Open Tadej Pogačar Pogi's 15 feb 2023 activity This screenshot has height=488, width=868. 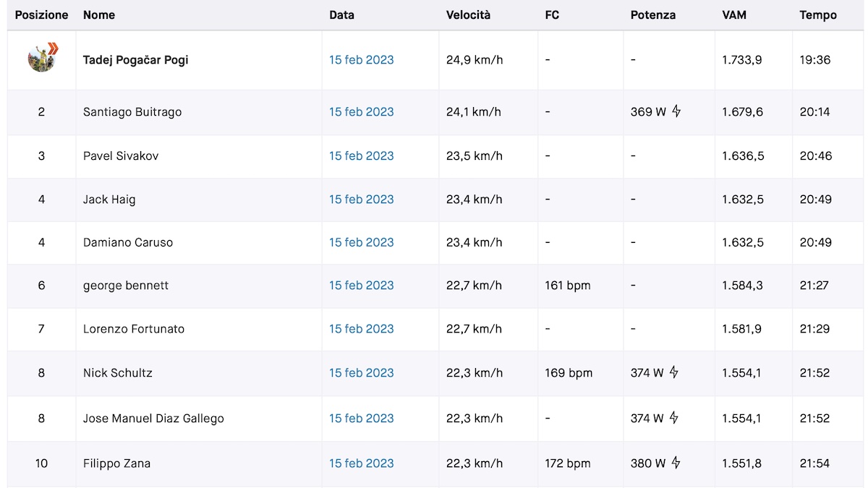point(361,60)
